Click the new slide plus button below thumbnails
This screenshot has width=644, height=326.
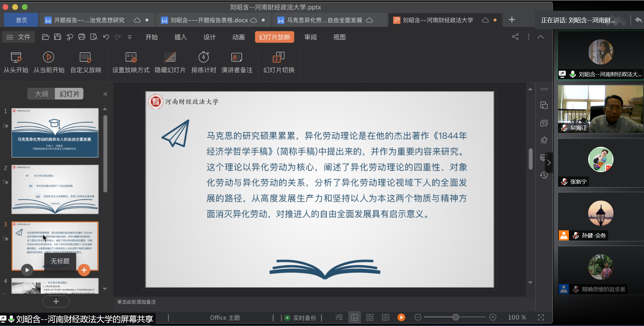56,301
